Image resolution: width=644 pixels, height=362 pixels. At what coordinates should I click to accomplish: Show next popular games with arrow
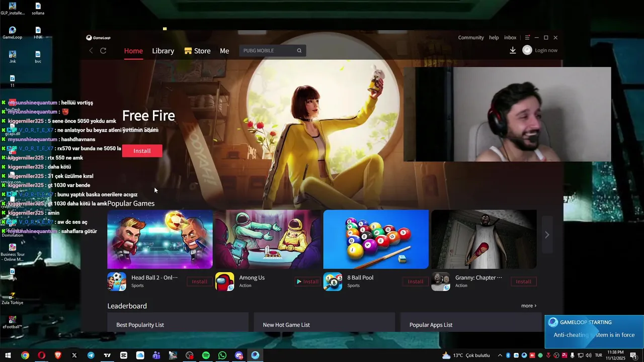(547, 235)
